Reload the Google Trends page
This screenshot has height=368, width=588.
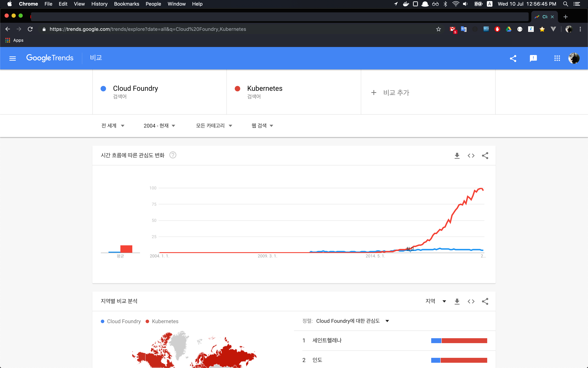pos(30,29)
